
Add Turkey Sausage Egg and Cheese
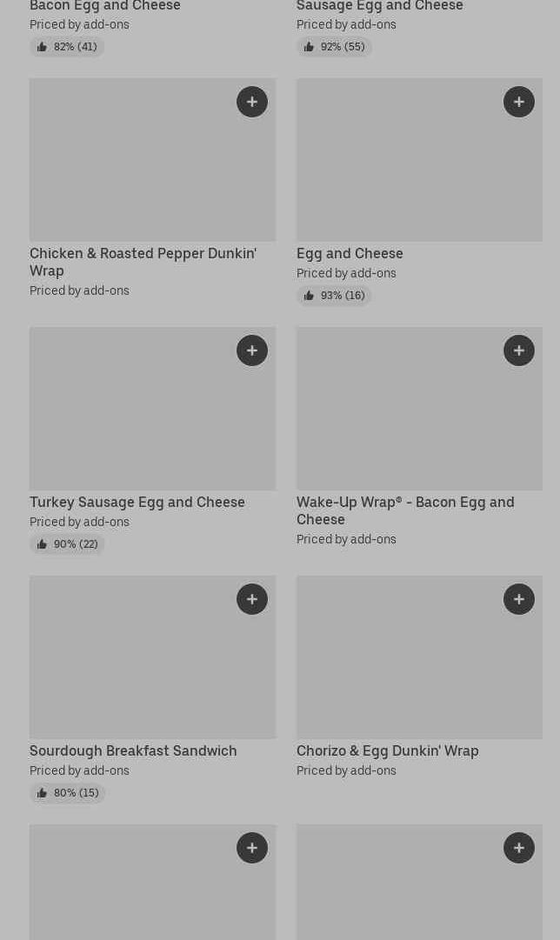click(x=252, y=350)
